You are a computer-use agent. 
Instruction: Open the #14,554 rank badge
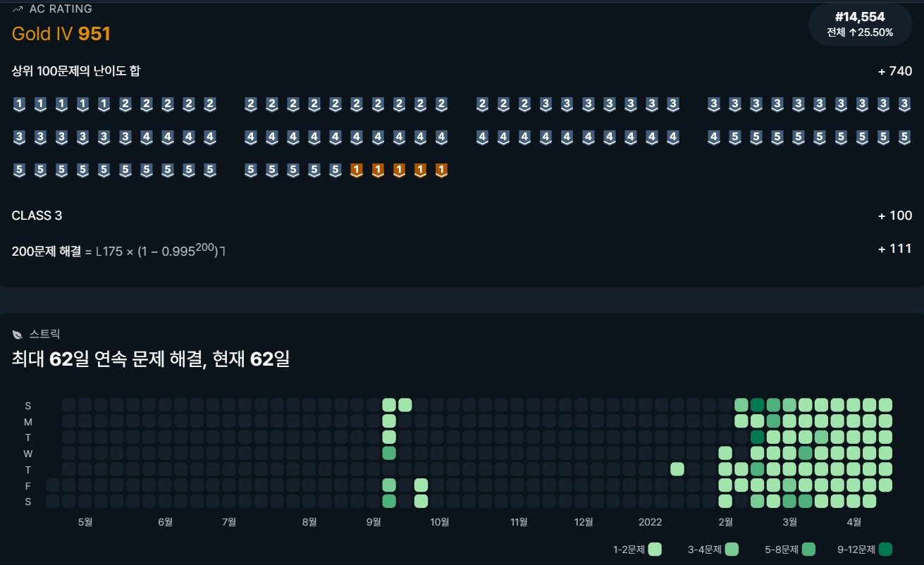point(860,24)
